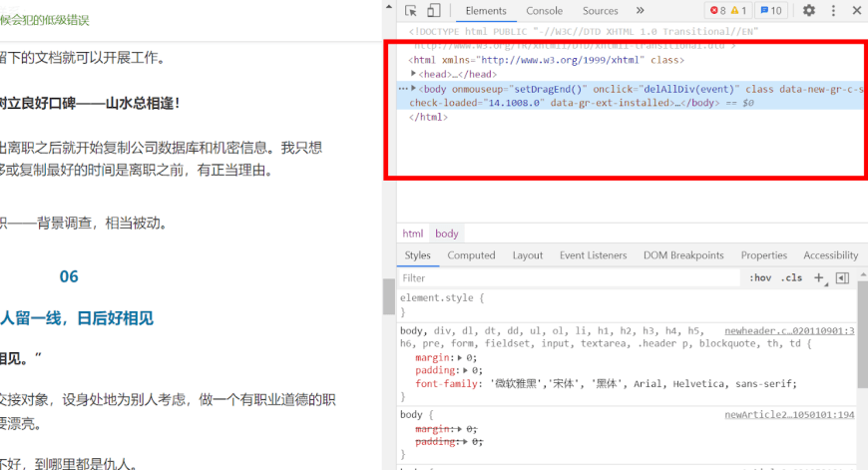Image resolution: width=868 pixels, height=470 pixels.
Task: Click the errors and warnings counter
Action: [727, 11]
